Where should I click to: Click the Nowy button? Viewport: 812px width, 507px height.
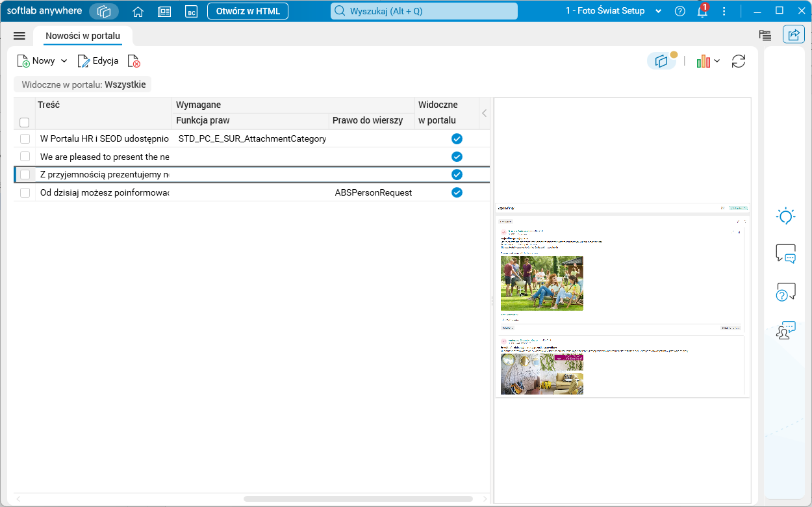click(x=37, y=61)
